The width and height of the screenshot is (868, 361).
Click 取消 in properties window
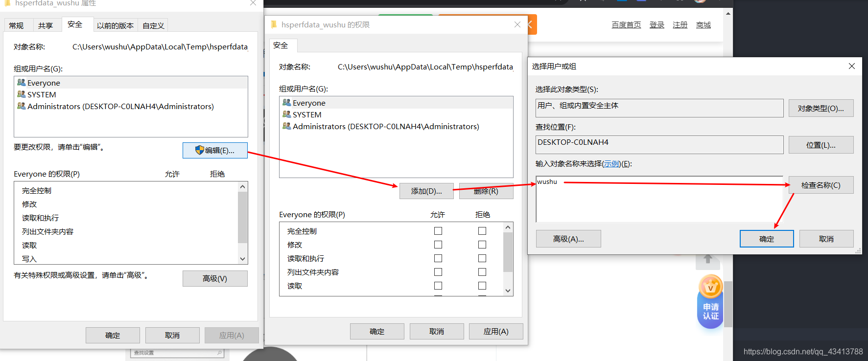tap(172, 335)
